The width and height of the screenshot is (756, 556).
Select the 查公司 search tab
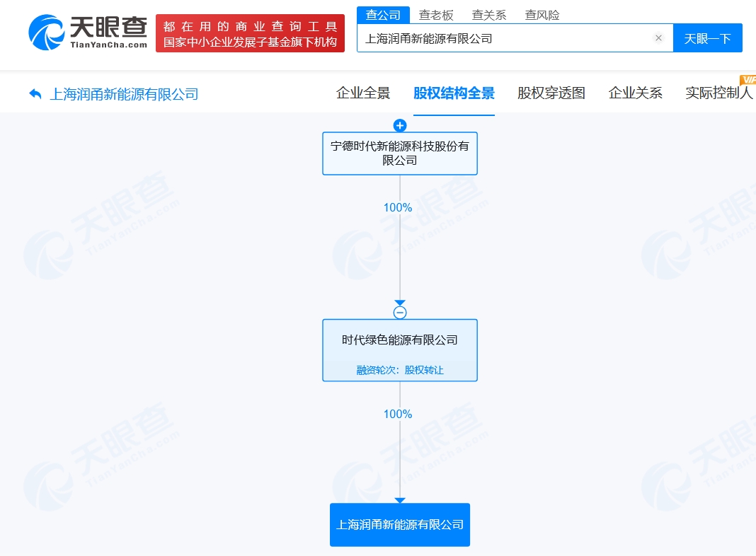[x=383, y=15]
